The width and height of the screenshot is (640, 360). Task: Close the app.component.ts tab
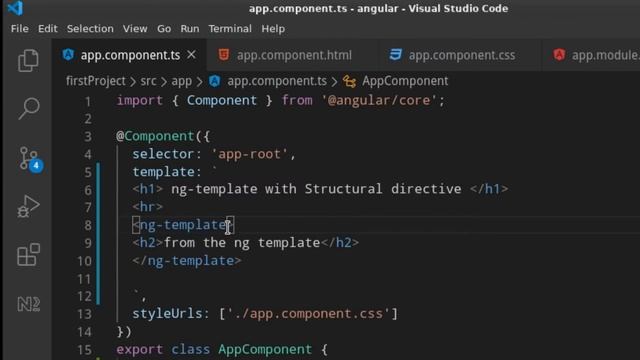point(191,55)
